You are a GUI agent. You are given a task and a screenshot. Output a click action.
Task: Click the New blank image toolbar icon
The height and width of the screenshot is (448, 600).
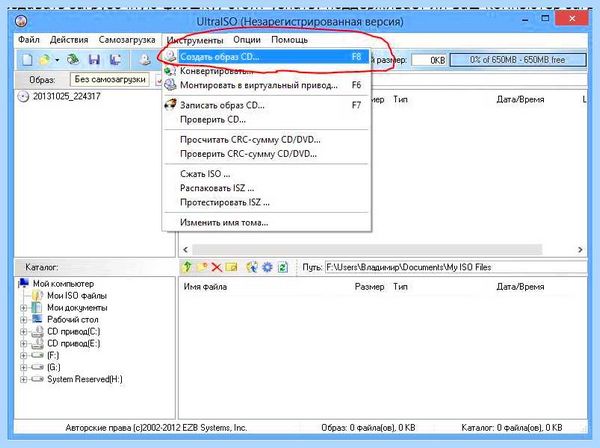click(x=27, y=60)
